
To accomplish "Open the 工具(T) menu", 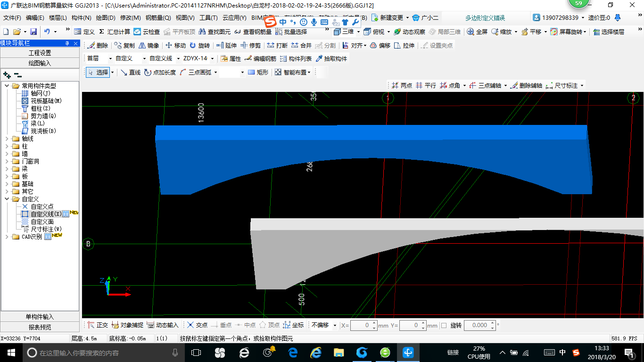I will pos(208,18).
